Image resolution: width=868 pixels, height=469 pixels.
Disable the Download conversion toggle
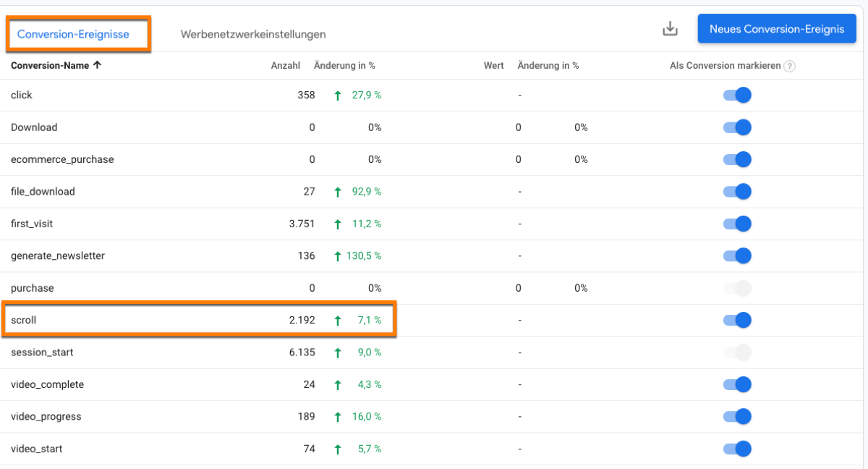736,127
